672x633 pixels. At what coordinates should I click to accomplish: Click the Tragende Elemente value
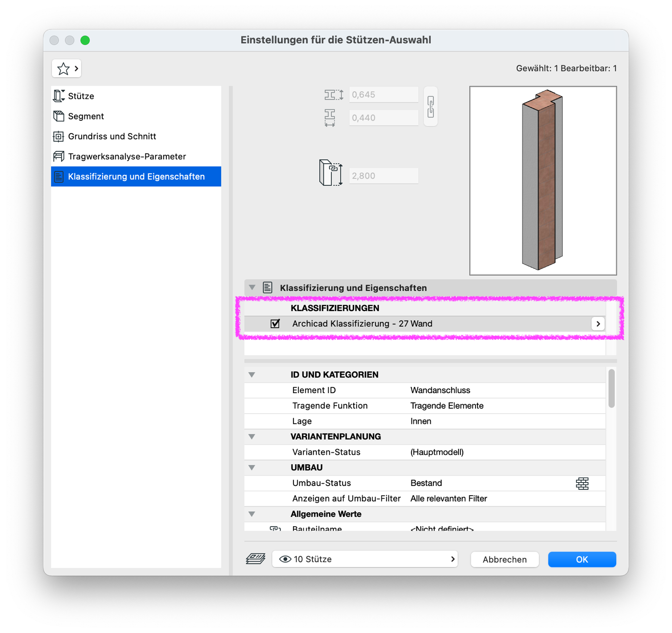(447, 406)
